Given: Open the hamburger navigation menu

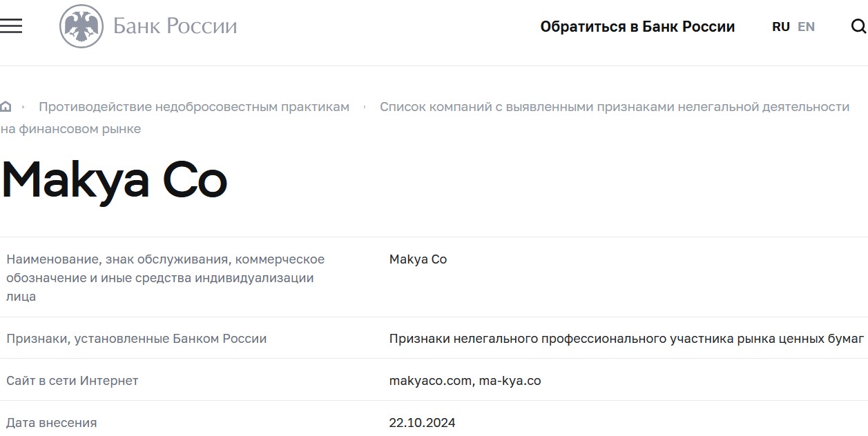Looking at the screenshot, I should pos(11,26).
